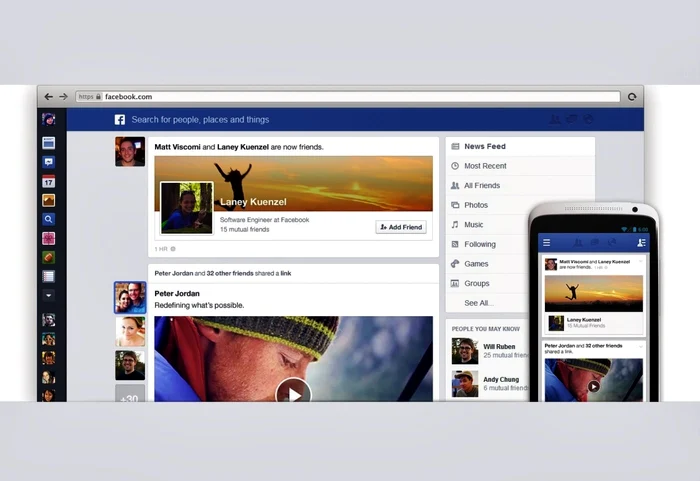This screenshot has height=481, width=700.
Task: Select Most Recent in the feed menu
Action: (x=520, y=166)
